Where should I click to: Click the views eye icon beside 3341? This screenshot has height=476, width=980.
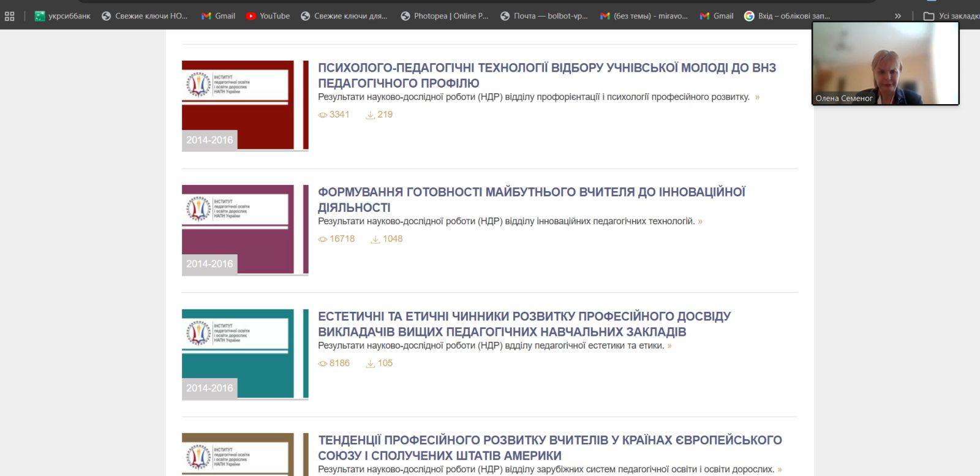point(323,115)
